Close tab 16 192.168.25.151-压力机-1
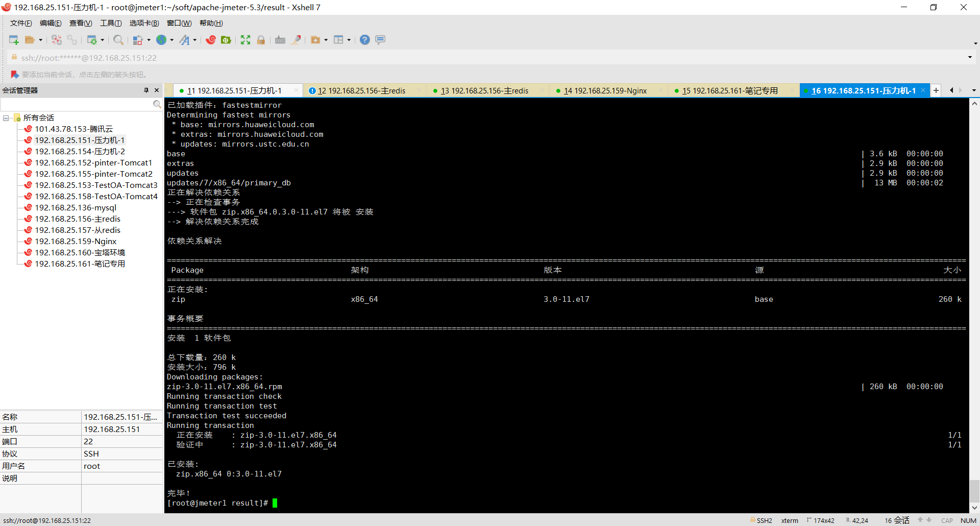980x526 pixels. [923, 90]
